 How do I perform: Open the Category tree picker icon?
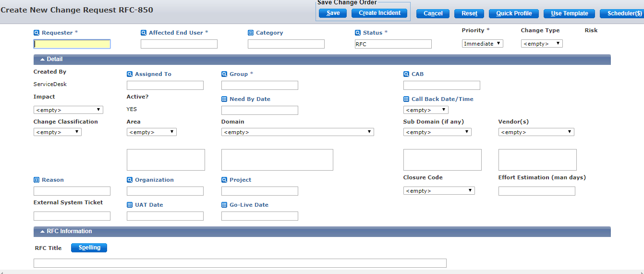pyautogui.click(x=251, y=33)
